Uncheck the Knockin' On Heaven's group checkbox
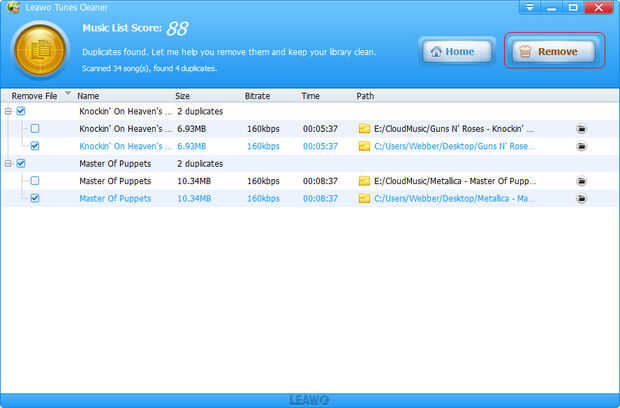 [21, 111]
